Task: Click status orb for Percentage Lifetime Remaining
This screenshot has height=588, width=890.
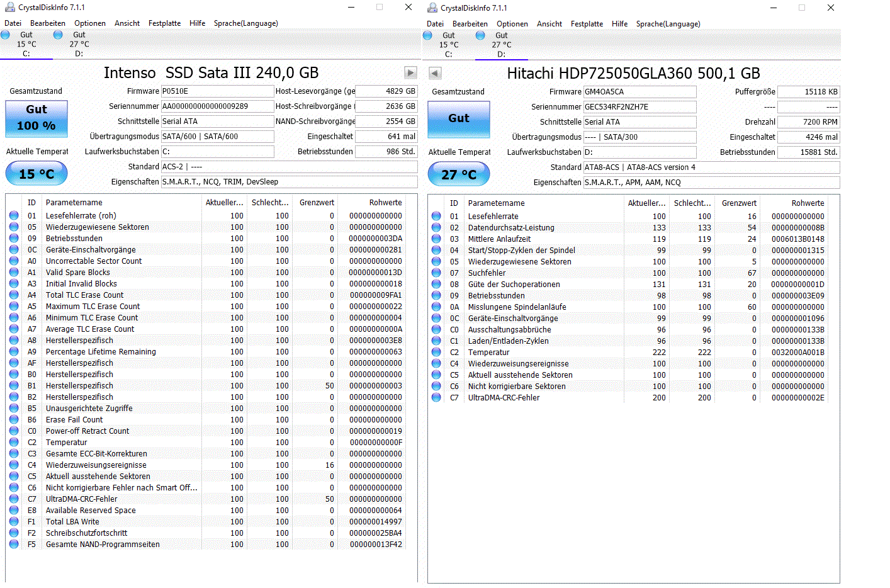Action: pos(14,352)
